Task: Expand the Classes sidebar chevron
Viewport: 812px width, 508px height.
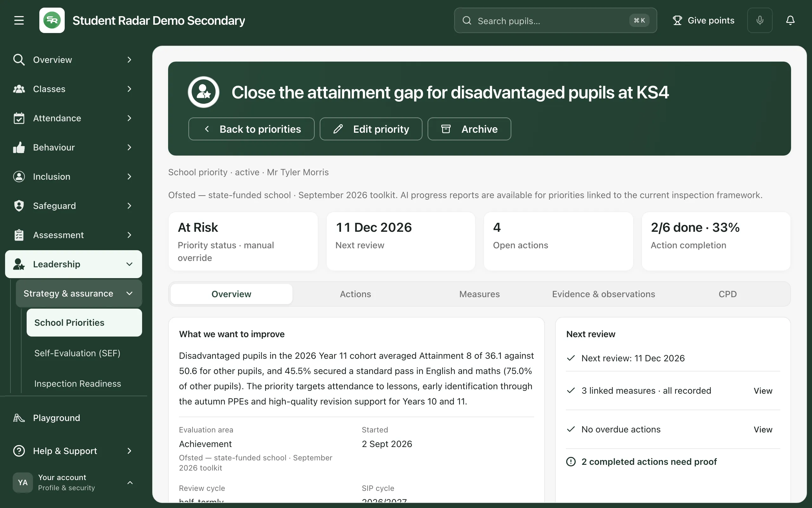Action: (129, 89)
